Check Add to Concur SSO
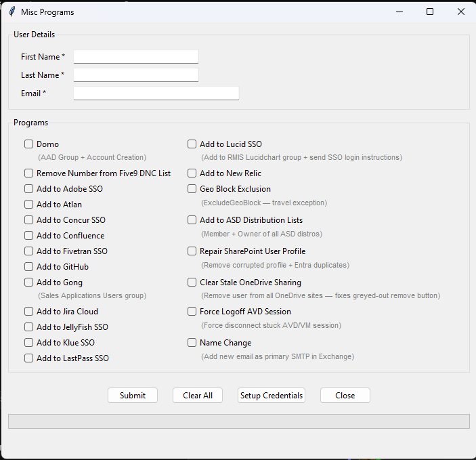This screenshot has height=460, width=476. click(29, 219)
